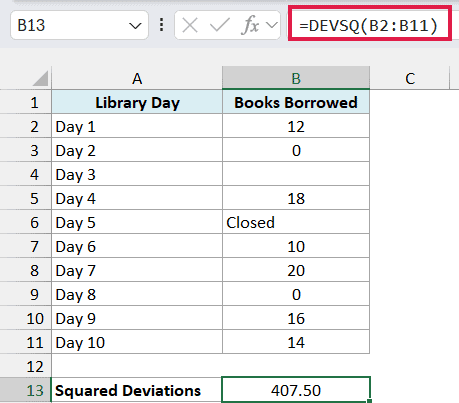Select row 8 header
This screenshot has height=403, width=459.
pos(26,270)
